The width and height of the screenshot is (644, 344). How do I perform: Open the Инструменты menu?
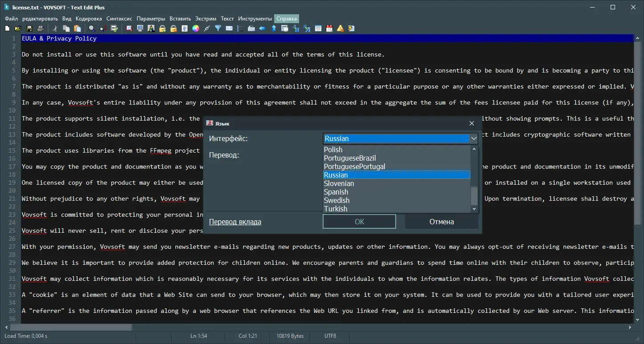point(255,19)
